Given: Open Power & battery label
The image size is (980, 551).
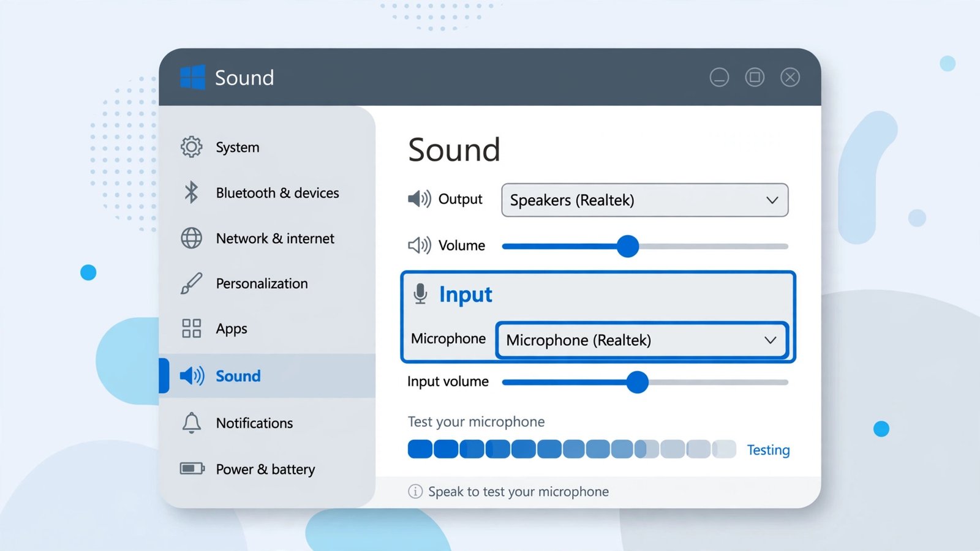Looking at the screenshot, I should click(x=266, y=470).
